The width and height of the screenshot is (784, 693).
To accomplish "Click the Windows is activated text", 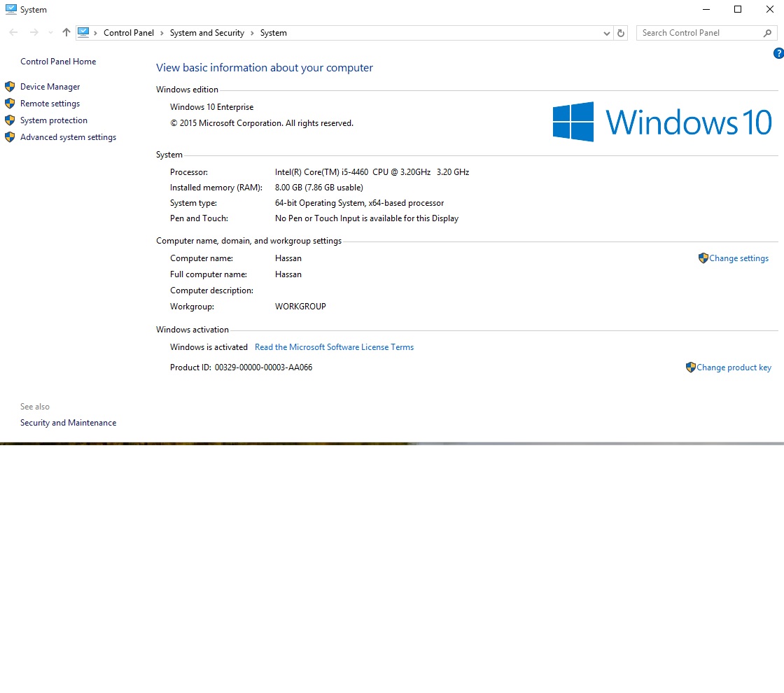I will 209,347.
